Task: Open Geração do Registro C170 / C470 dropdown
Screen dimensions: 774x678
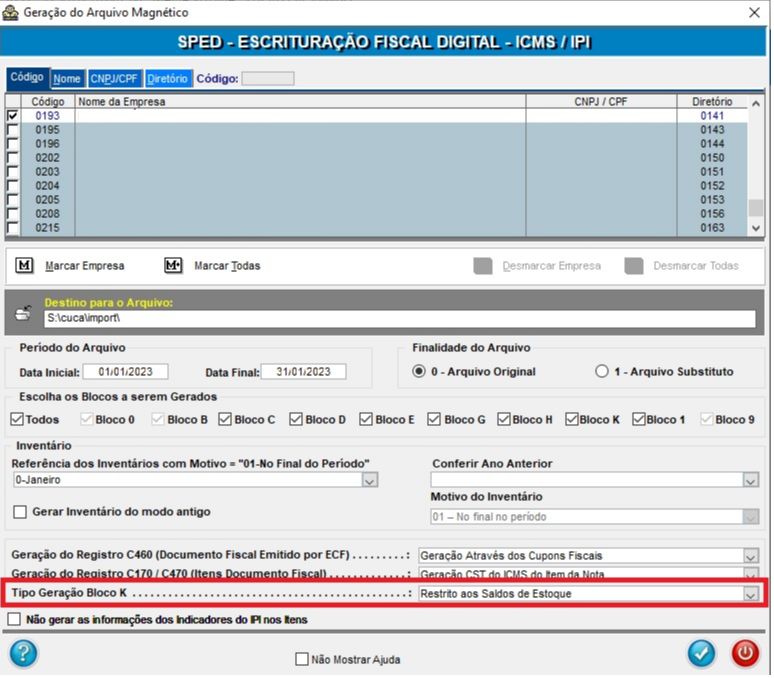Action: point(751,574)
